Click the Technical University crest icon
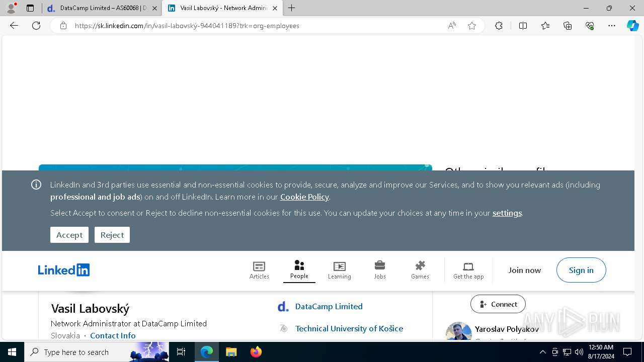The image size is (644, 362). coord(283,328)
